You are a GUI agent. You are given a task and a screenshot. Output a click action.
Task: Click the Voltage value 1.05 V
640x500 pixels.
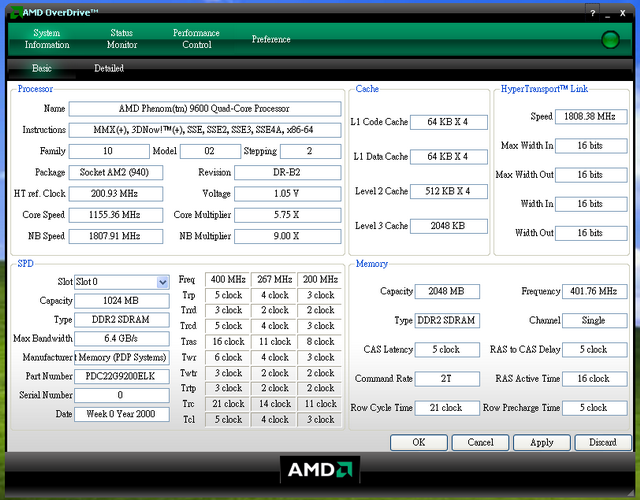[x=287, y=194]
